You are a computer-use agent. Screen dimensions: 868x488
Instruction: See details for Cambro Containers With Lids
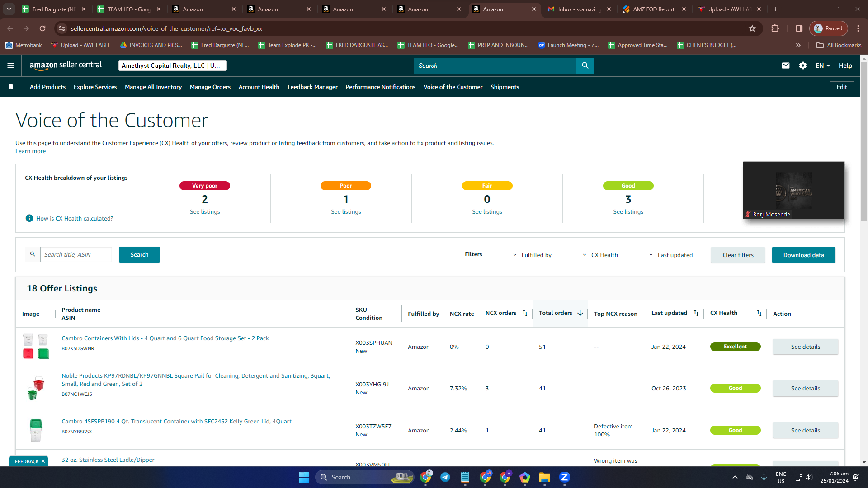click(805, 347)
